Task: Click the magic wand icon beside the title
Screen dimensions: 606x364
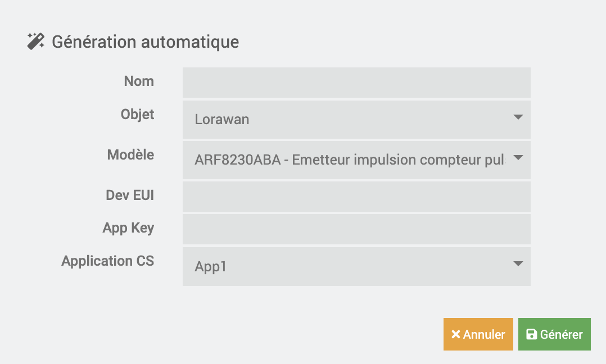Action: pyautogui.click(x=36, y=42)
